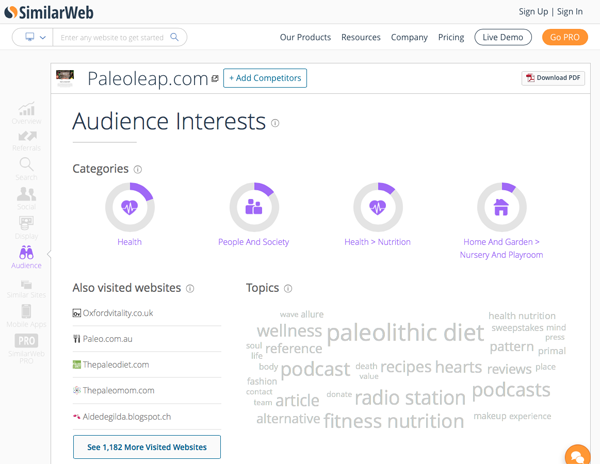Open Paleo.com.au entry
This screenshot has height=464, width=600.
147,339
